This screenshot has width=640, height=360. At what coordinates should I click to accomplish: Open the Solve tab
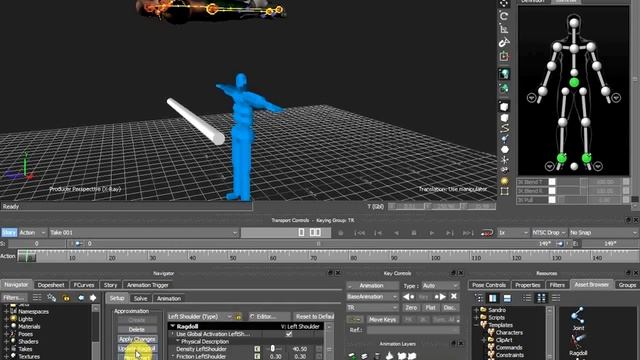pyautogui.click(x=140, y=298)
